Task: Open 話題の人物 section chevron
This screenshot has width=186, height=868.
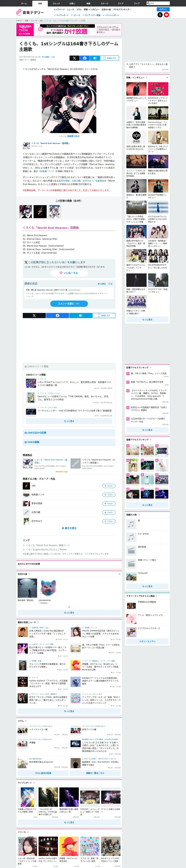Action: [x=139, y=515]
